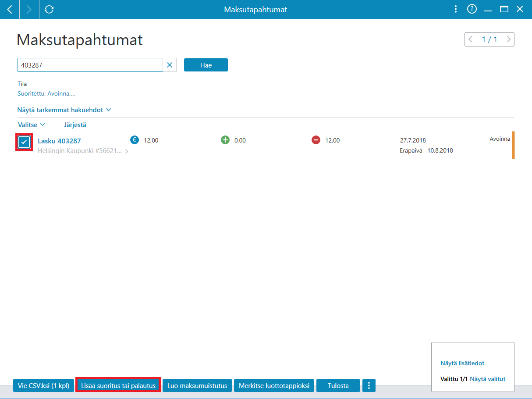Clear the search field with X icon

[x=170, y=65]
